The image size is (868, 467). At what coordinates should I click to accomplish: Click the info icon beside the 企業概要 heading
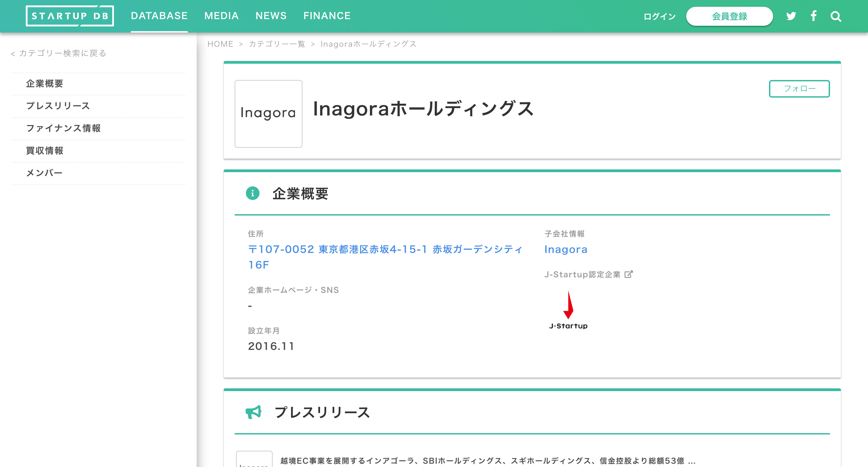pos(252,194)
